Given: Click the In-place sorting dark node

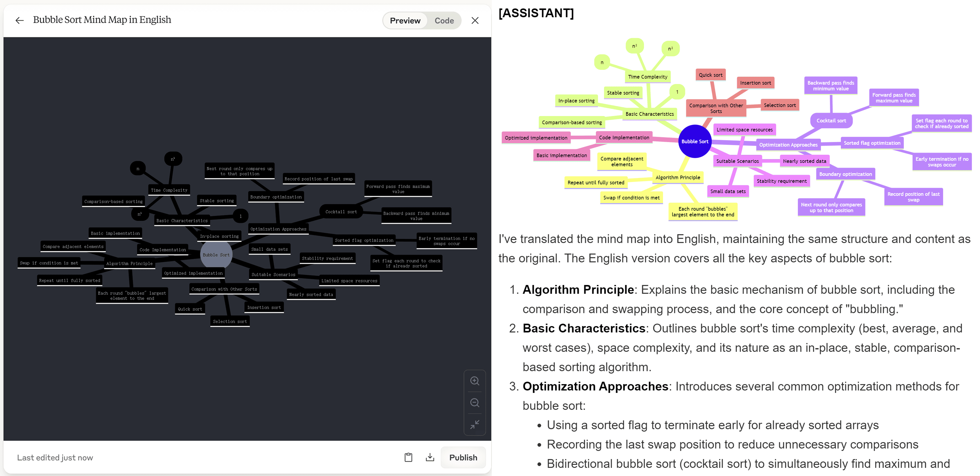Looking at the screenshot, I should point(219,236).
